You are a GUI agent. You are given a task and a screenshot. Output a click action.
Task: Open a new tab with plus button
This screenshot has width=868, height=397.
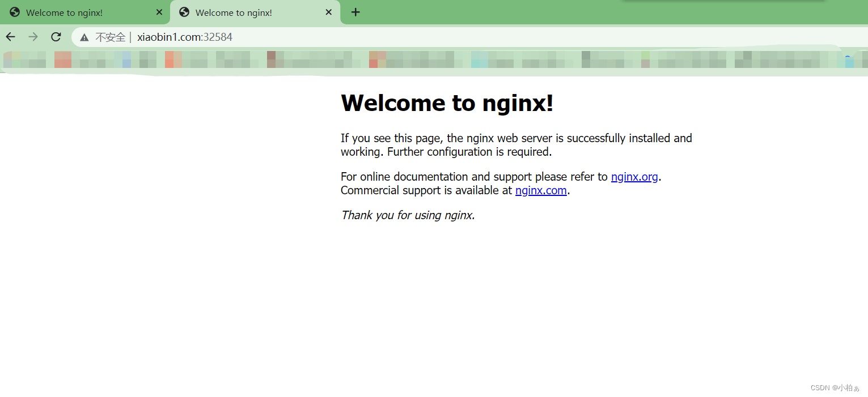coord(355,12)
